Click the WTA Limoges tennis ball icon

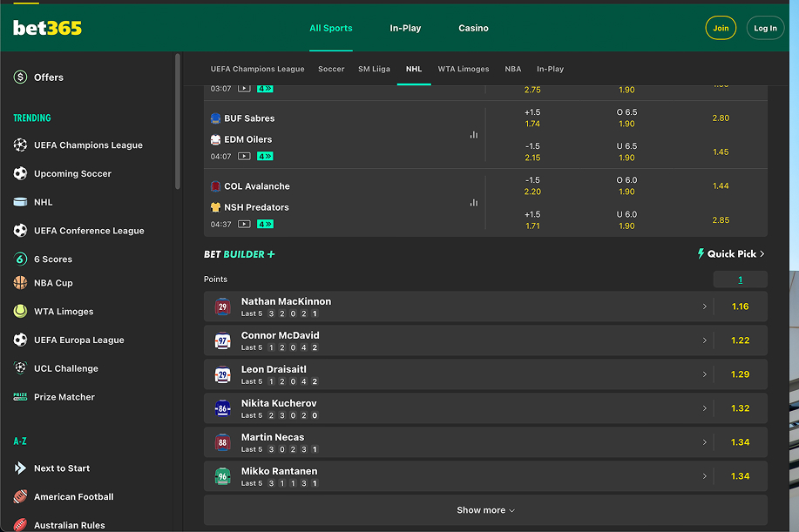pos(20,312)
